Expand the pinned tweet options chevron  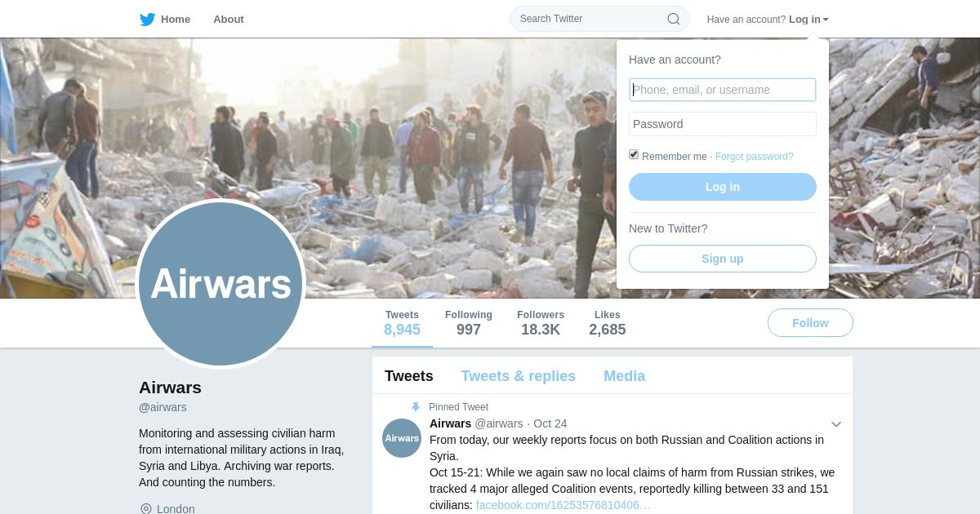pos(835,424)
